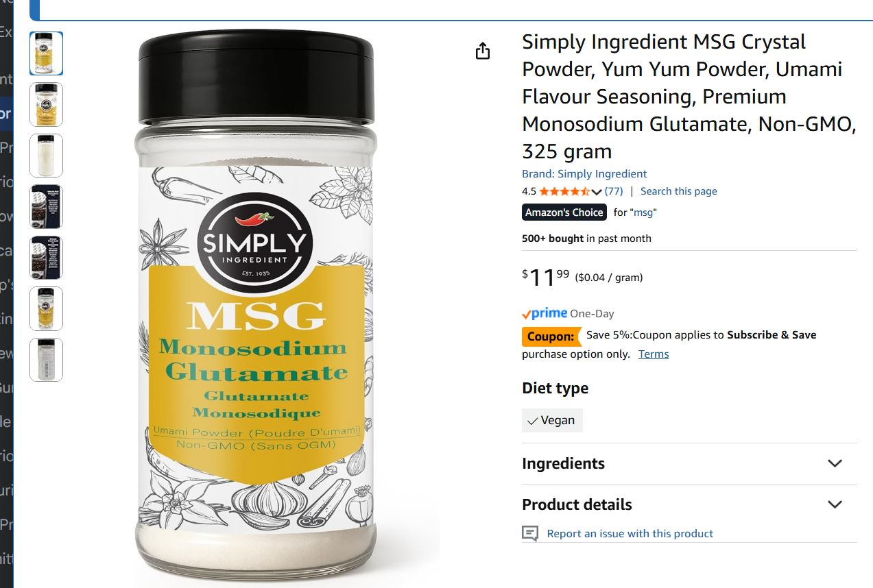Click the (77) reviews count link

pyautogui.click(x=614, y=191)
